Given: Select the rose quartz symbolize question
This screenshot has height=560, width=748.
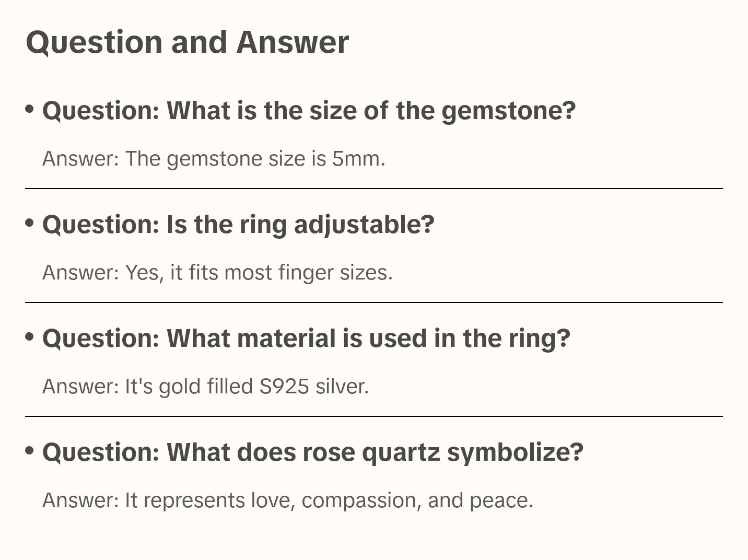Looking at the screenshot, I should pyautogui.click(x=312, y=452).
